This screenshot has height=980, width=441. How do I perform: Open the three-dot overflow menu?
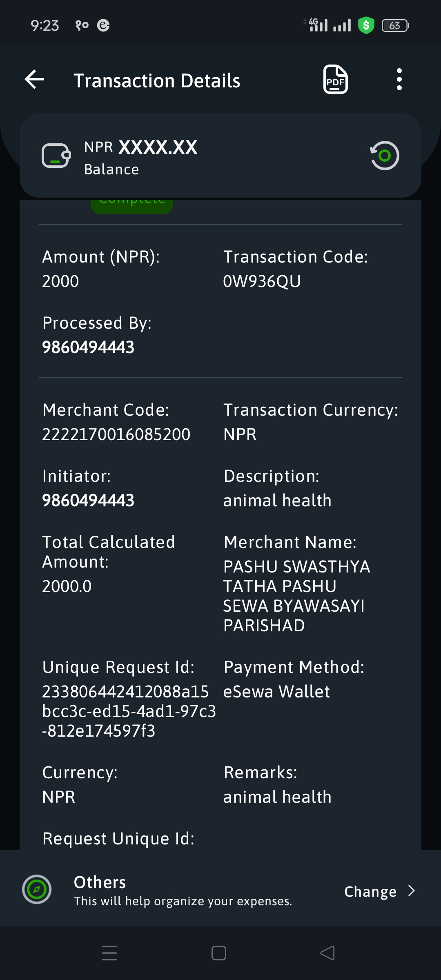[x=399, y=79]
